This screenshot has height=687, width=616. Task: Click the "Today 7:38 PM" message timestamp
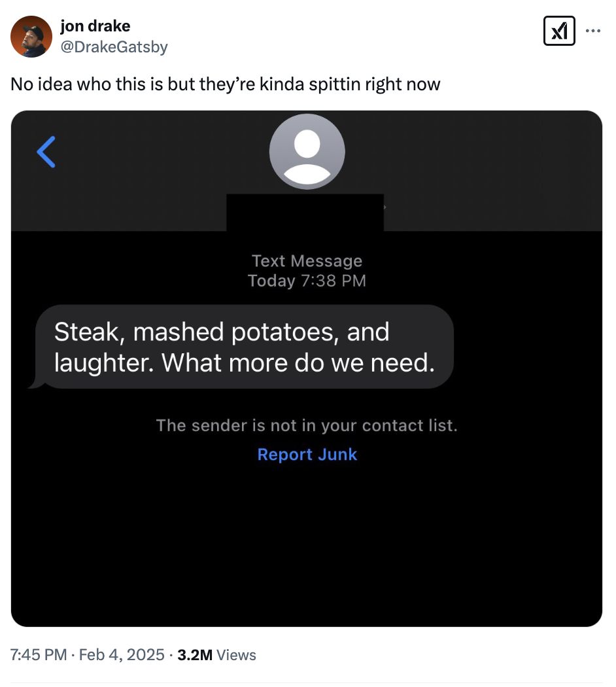[307, 281]
